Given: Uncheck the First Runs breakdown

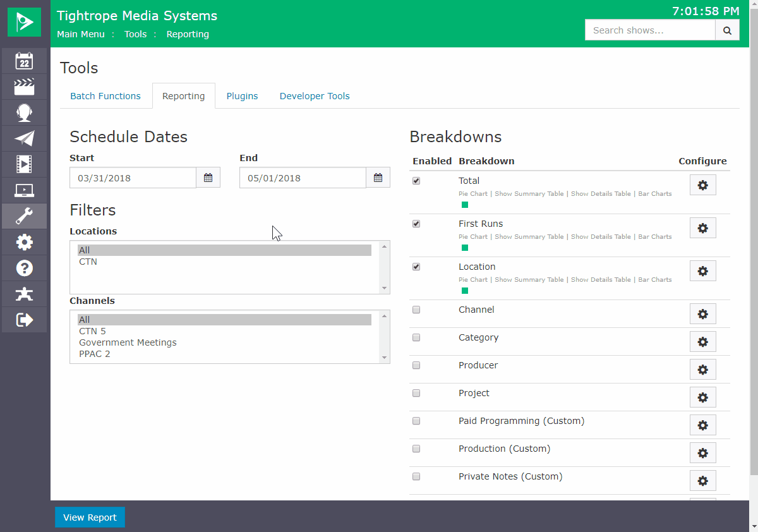Looking at the screenshot, I should tap(416, 224).
